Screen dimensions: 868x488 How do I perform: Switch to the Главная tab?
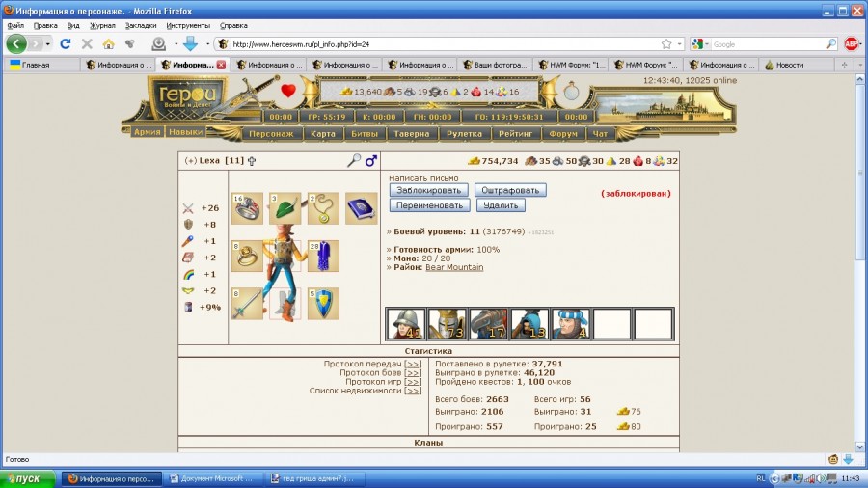[x=41, y=65]
